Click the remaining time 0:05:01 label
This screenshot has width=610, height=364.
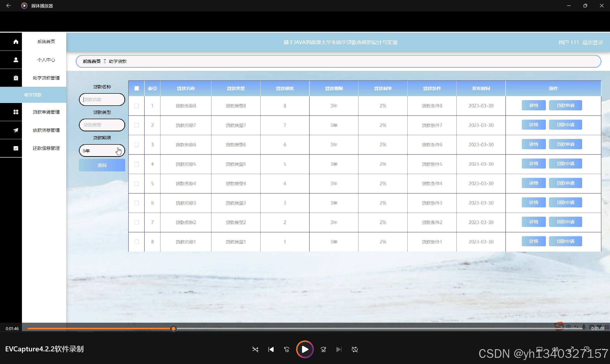coord(598,329)
